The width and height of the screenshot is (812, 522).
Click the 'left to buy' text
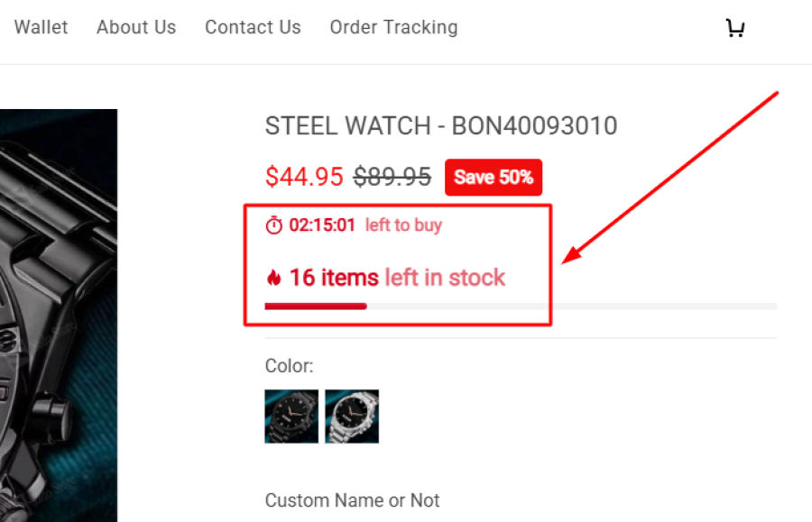pos(403,225)
